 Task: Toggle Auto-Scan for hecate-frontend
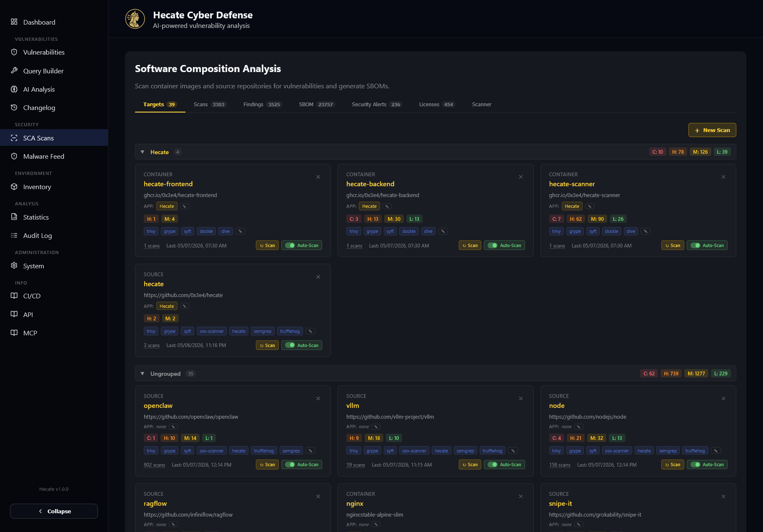pyautogui.click(x=302, y=245)
